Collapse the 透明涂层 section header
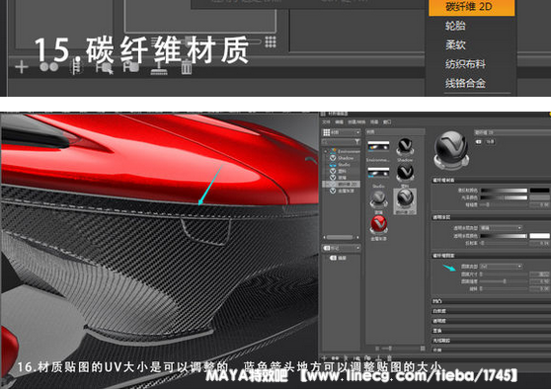The width and height of the screenshot is (551, 392). coord(491,217)
